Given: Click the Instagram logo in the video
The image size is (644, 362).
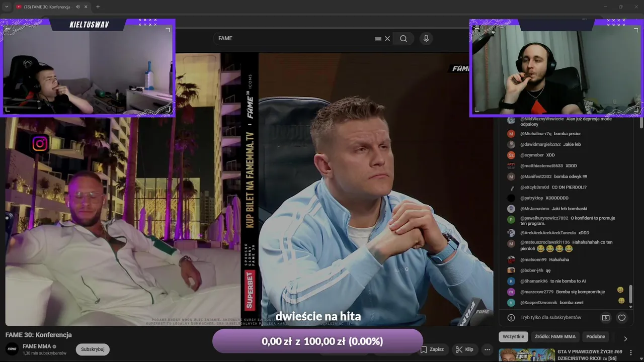Looking at the screenshot, I should point(40,144).
